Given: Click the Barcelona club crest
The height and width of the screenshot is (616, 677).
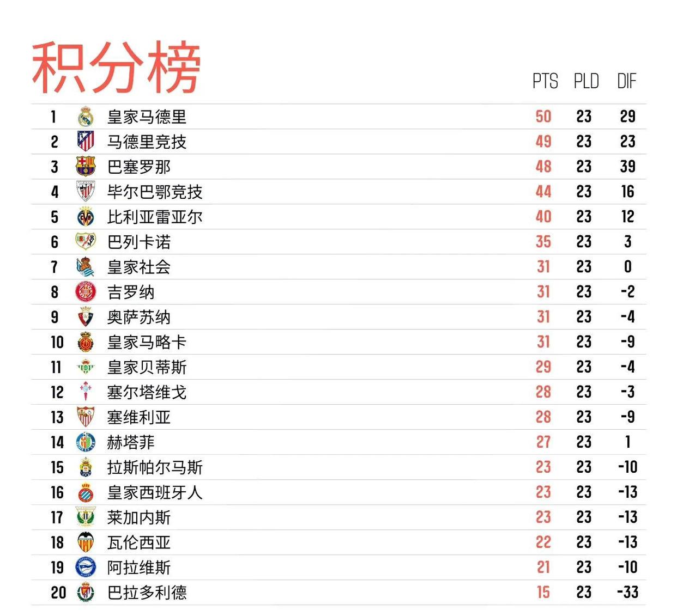Looking at the screenshot, I should coord(86,167).
